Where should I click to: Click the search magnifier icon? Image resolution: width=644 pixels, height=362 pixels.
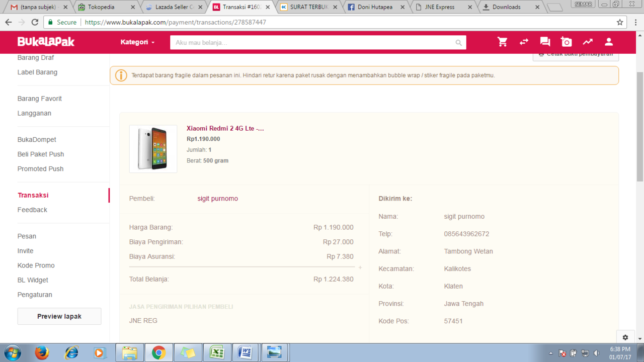click(x=458, y=43)
